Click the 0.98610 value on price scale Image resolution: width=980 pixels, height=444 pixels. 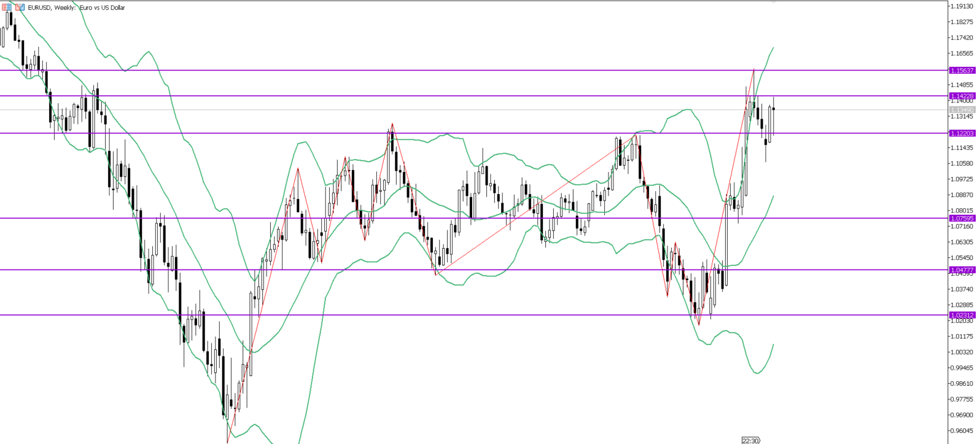(x=962, y=383)
